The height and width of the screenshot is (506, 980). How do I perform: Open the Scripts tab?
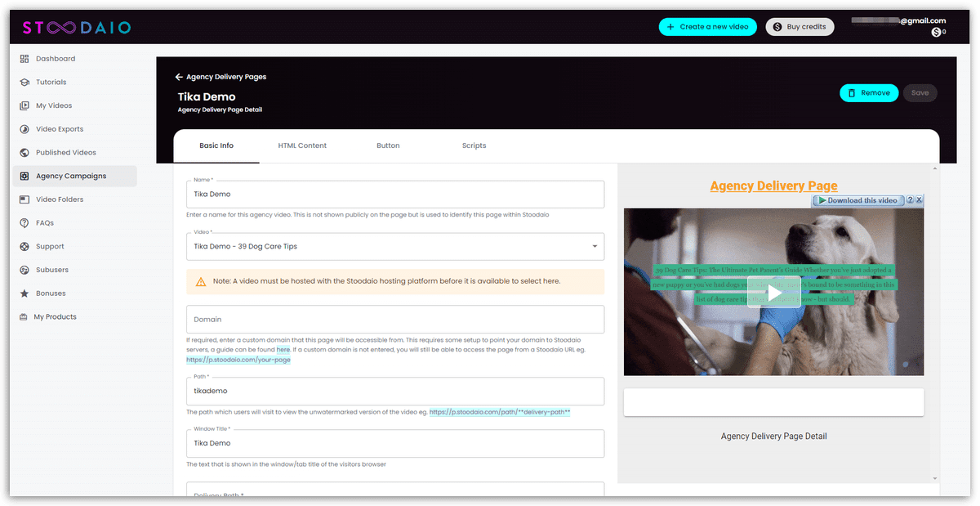(x=474, y=146)
